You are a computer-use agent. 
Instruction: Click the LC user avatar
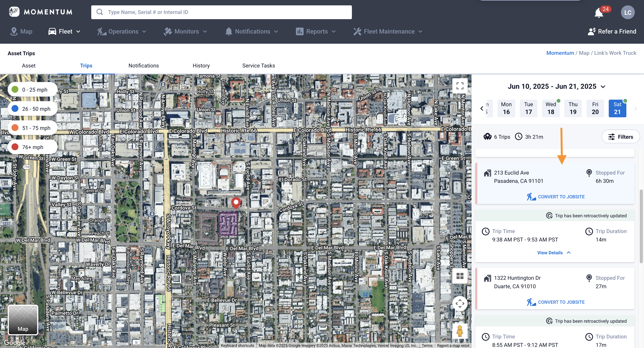(x=628, y=12)
